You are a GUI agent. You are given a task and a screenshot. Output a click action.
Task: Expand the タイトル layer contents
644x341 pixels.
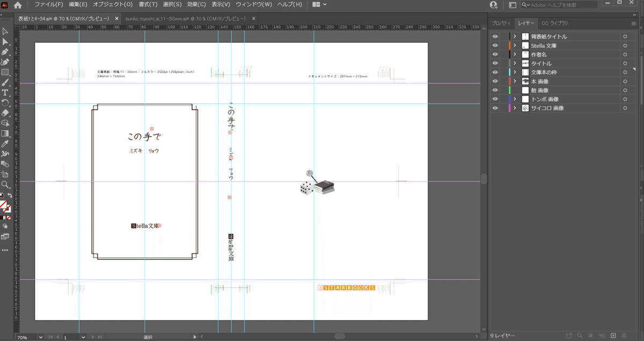(515, 63)
